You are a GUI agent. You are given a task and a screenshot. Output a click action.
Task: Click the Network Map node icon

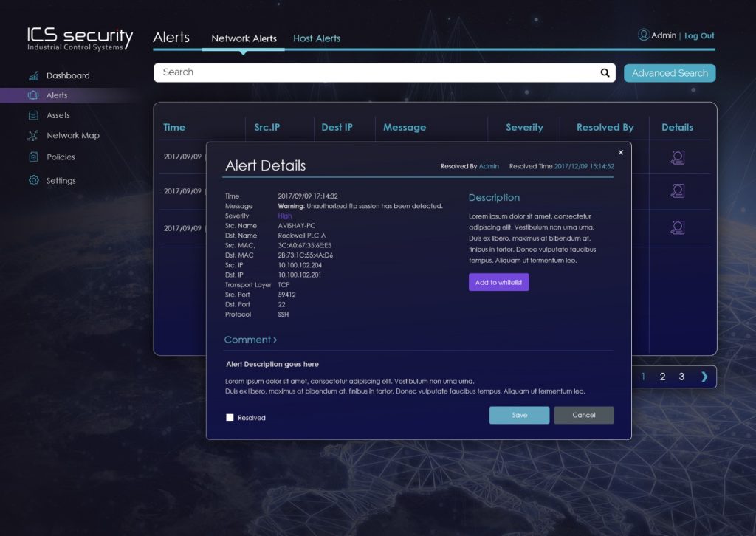[33, 136]
